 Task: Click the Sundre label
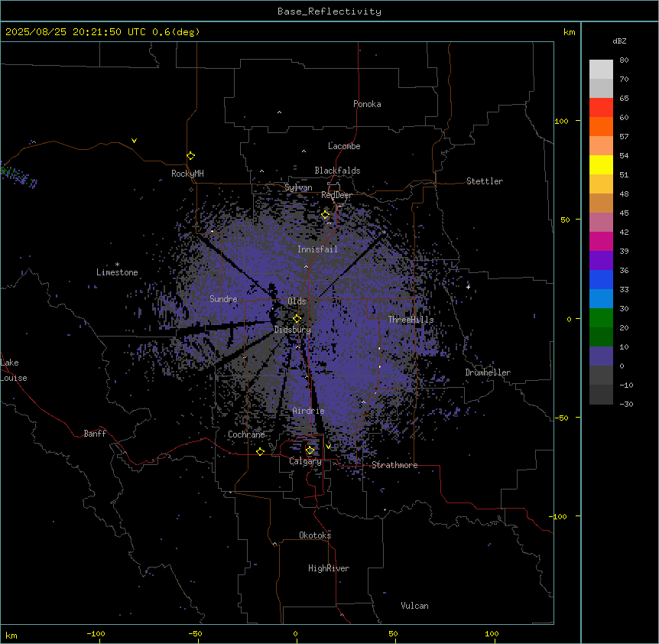pos(223,299)
